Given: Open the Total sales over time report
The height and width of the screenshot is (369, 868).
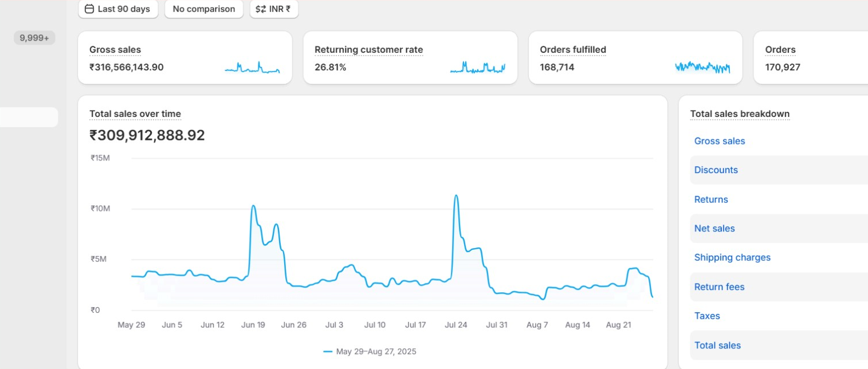Looking at the screenshot, I should point(135,113).
